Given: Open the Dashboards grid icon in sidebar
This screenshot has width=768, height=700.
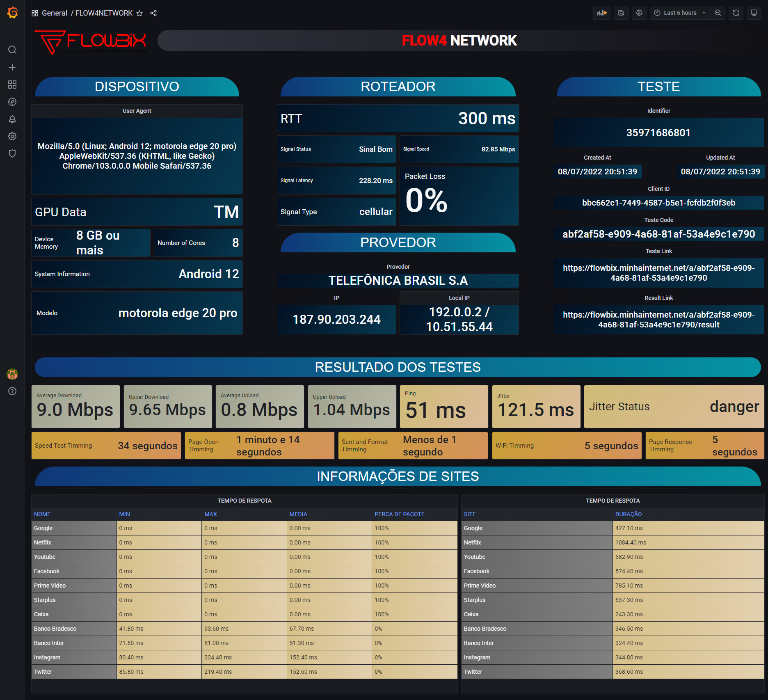Looking at the screenshot, I should pos(12,85).
